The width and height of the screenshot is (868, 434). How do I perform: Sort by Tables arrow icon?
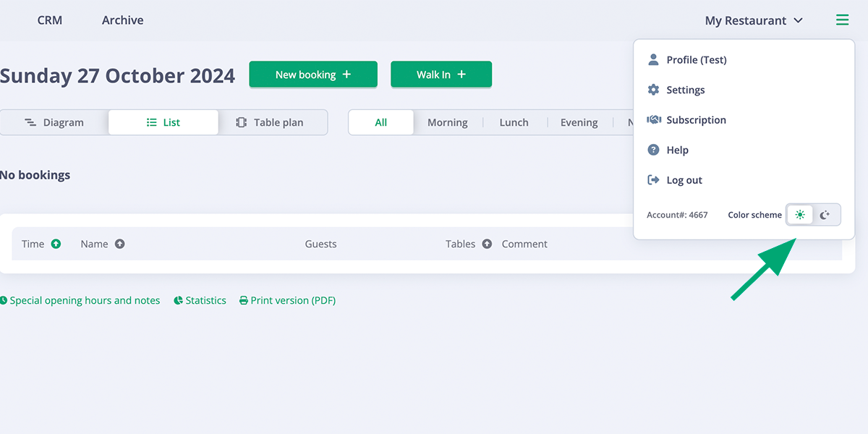click(487, 244)
